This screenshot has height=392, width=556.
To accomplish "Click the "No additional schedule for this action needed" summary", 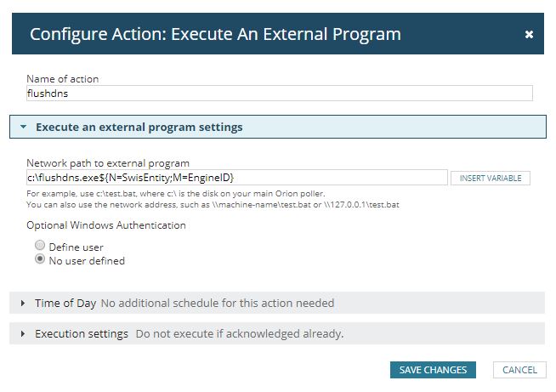I will pos(218,303).
